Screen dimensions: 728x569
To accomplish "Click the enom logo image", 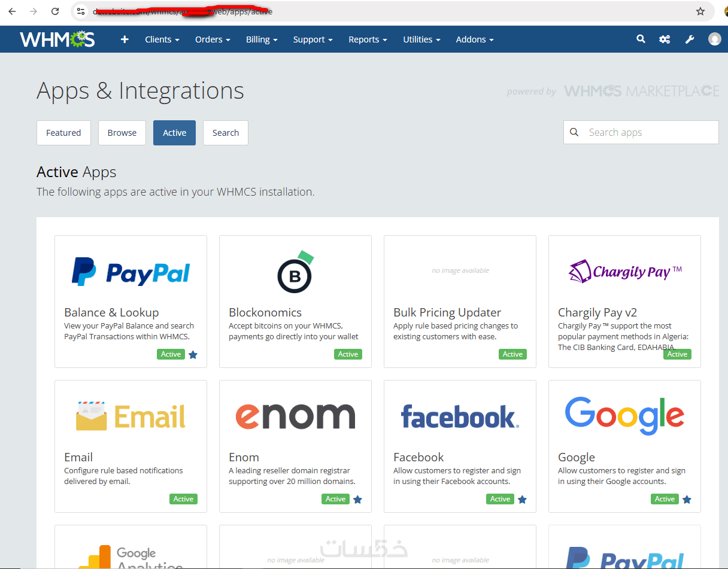I will 295,416.
